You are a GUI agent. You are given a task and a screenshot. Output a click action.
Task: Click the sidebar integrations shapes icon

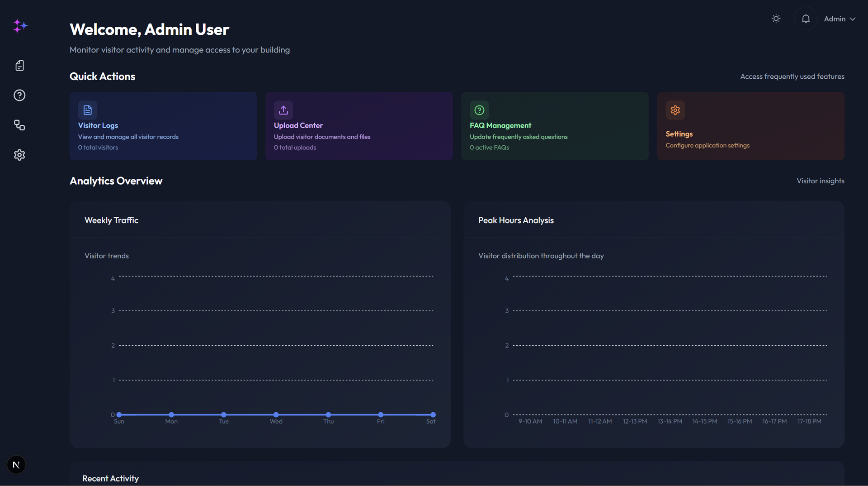click(19, 125)
